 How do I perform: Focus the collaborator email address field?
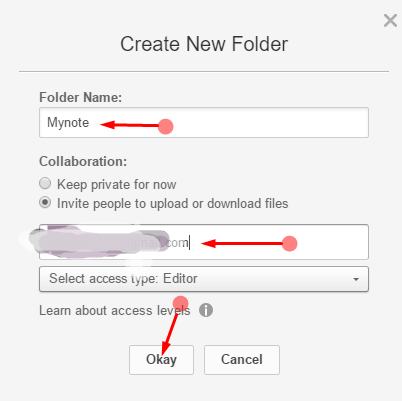point(204,242)
